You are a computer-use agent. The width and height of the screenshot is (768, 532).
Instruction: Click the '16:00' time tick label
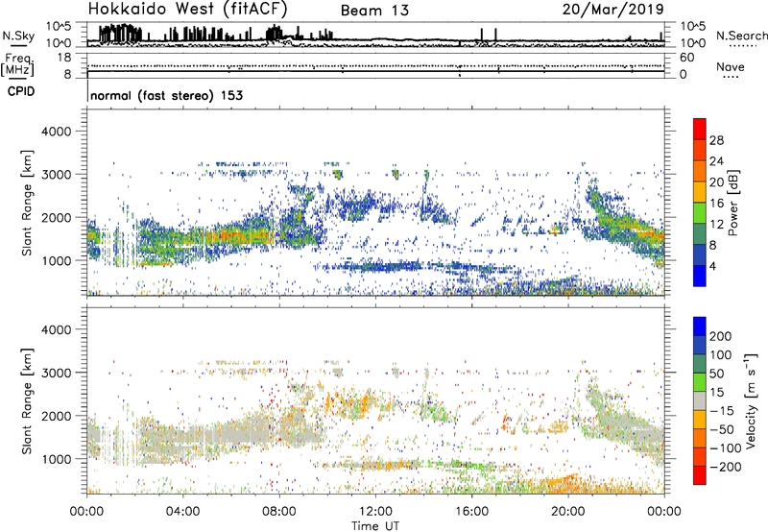pos(471,512)
